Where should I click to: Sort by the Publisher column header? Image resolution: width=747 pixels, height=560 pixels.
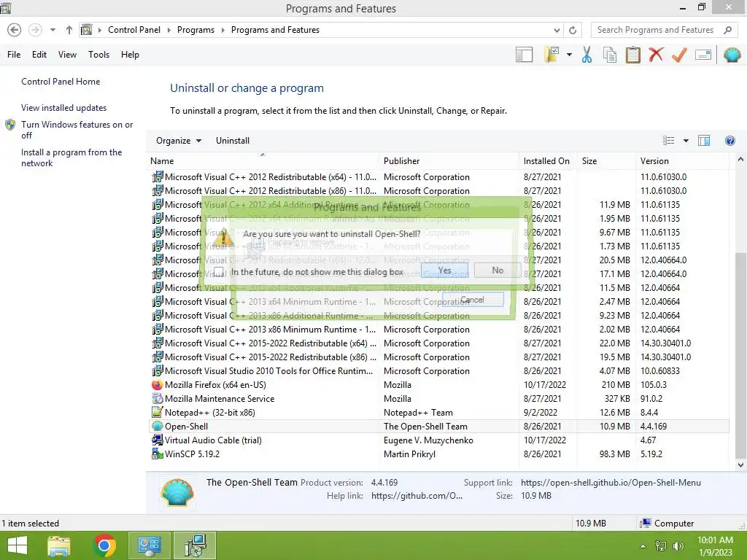[449, 161]
